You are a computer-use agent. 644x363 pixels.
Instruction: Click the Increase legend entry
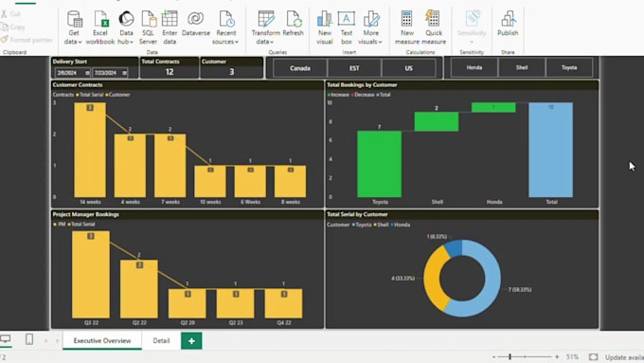coord(338,95)
